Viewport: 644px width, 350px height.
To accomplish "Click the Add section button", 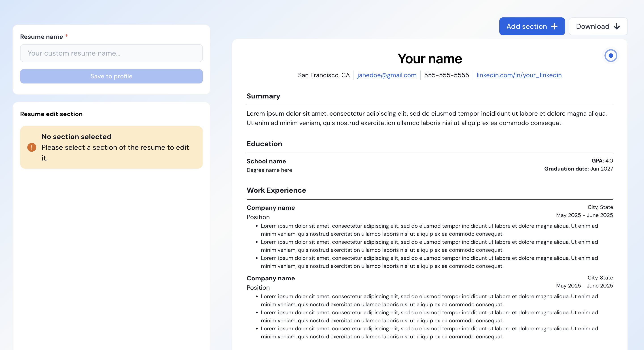I will click(x=532, y=27).
